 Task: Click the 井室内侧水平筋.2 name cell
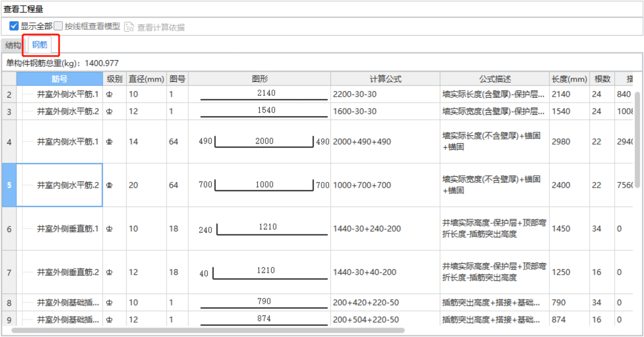[x=68, y=185]
